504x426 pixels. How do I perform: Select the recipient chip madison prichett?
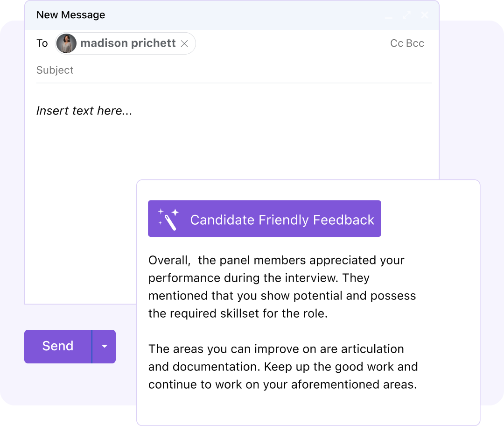(x=125, y=43)
